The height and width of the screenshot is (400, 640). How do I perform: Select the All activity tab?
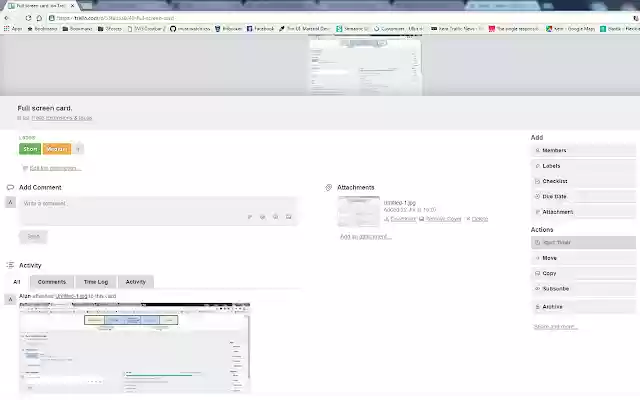[x=17, y=282]
